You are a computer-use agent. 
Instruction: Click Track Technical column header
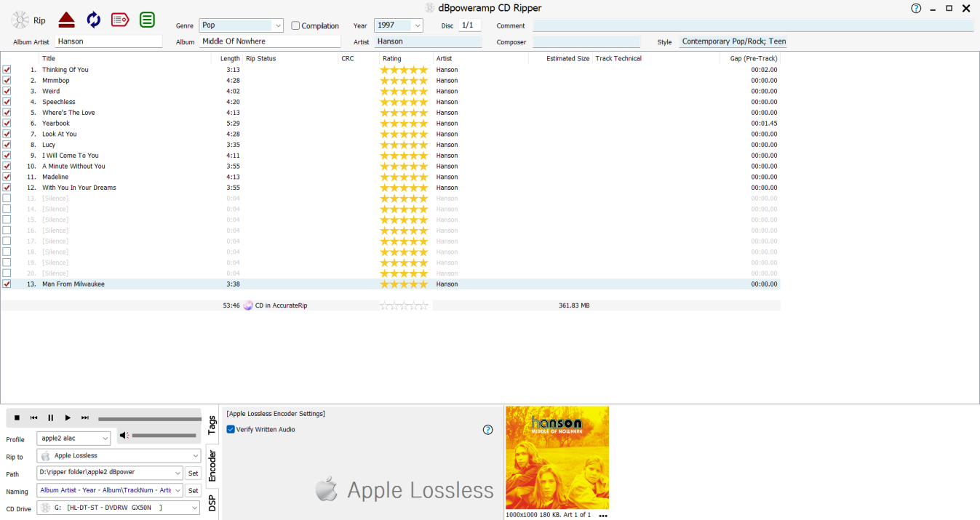618,59
